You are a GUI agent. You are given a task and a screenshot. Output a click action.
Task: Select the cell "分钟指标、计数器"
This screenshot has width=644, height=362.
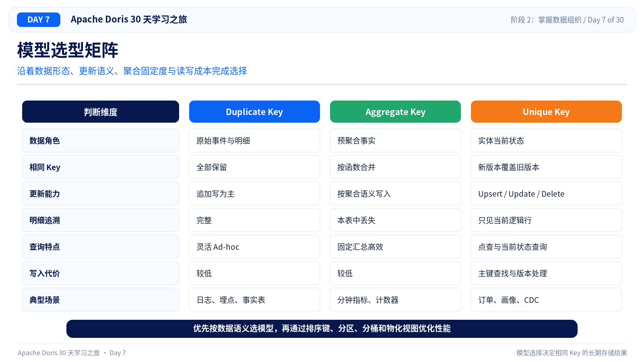pyautogui.click(x=395, y=300)
